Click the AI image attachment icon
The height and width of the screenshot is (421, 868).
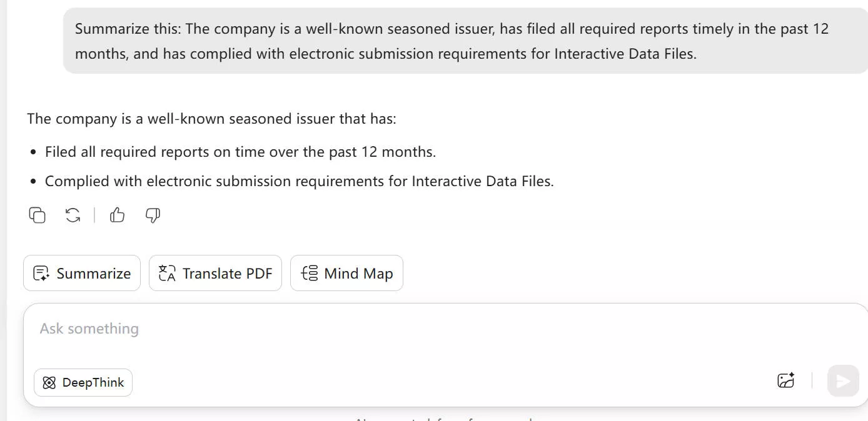(x=785, y=380)
